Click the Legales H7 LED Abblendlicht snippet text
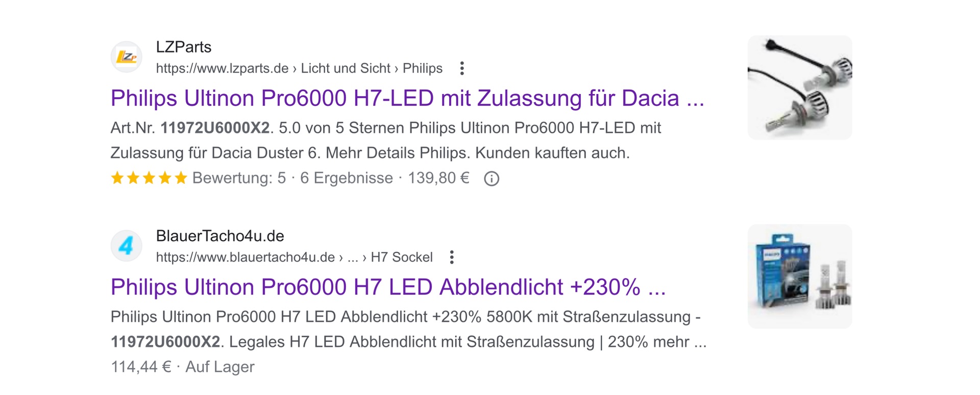The height and width of the screenshot is (395, 980). tap(411, 342)
